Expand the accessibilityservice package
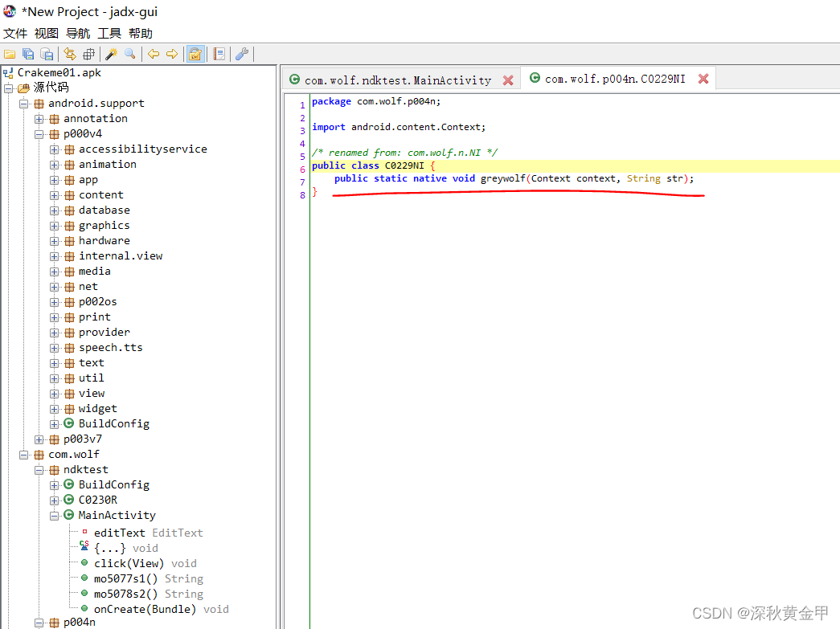Screen dimensions: 840x629 [54, 149]
